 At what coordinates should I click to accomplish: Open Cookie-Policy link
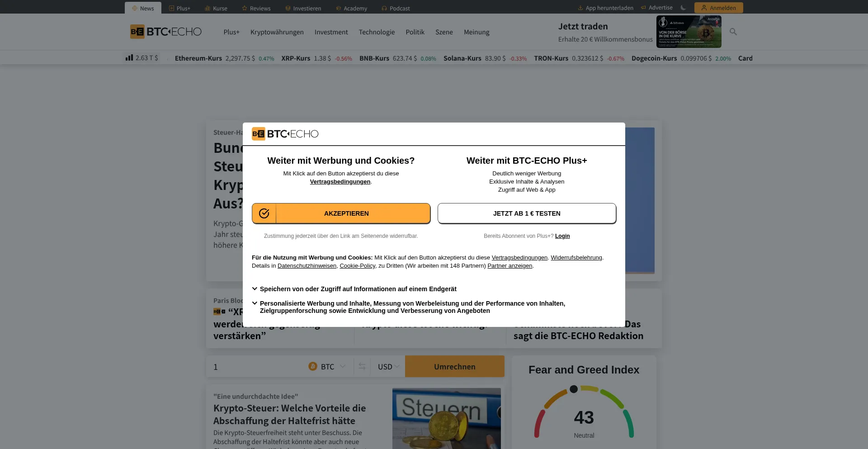tap(357, 266)
